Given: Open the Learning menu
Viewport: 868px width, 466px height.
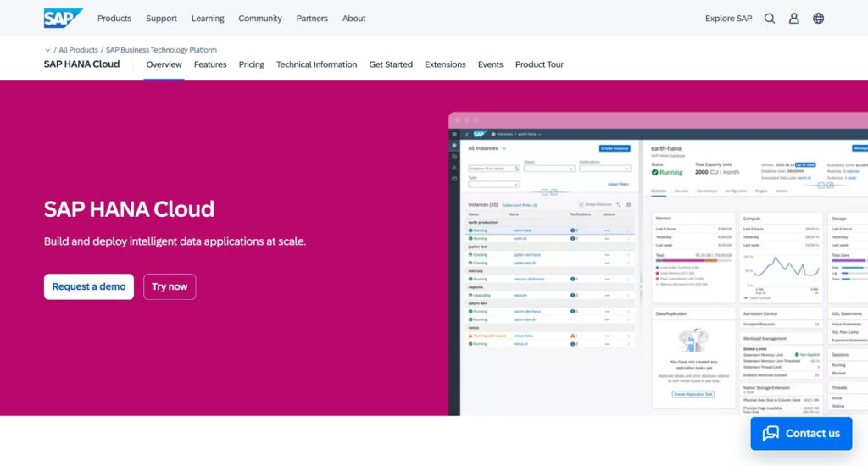Looking at the screenshot, I should pos(208,19).
